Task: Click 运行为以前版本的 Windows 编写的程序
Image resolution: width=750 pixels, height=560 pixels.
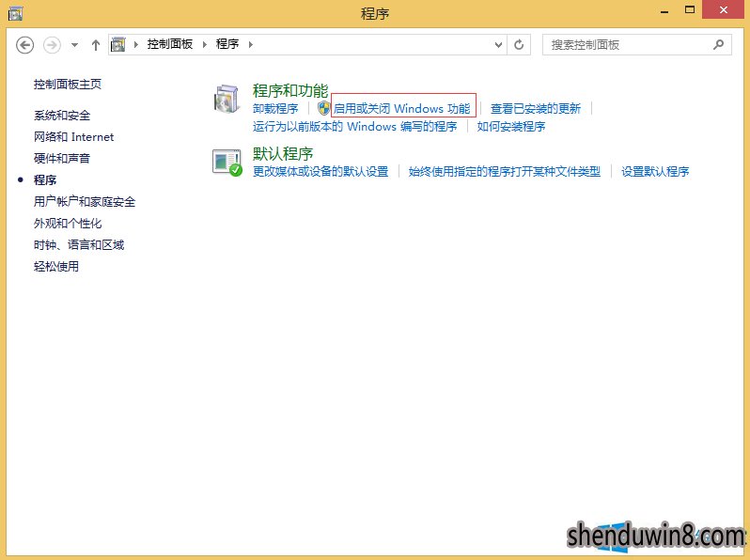Action: (355, 127)
